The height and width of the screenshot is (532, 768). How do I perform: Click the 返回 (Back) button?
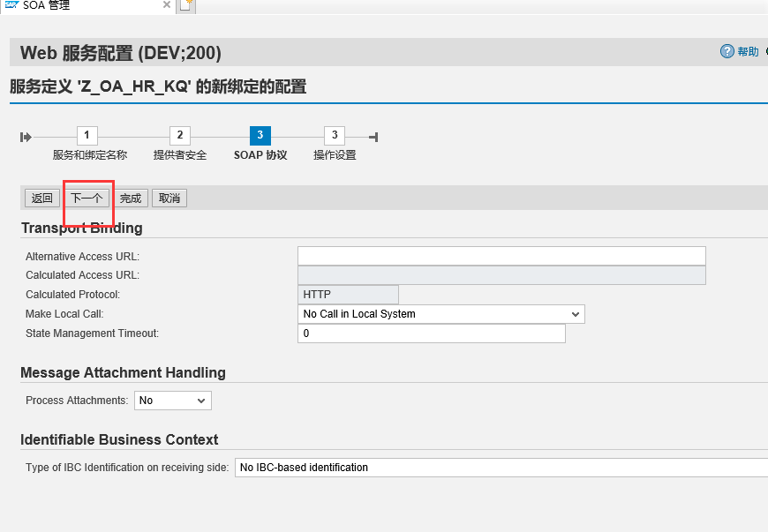point(42,199)
